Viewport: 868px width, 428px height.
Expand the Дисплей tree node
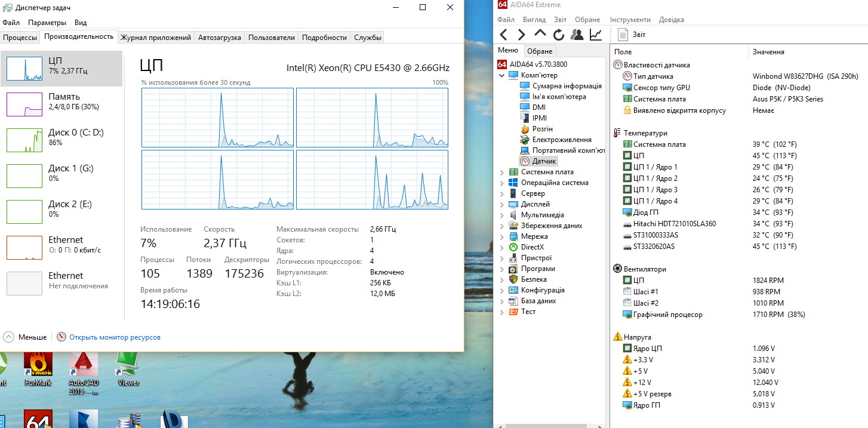tap(501, 204)
